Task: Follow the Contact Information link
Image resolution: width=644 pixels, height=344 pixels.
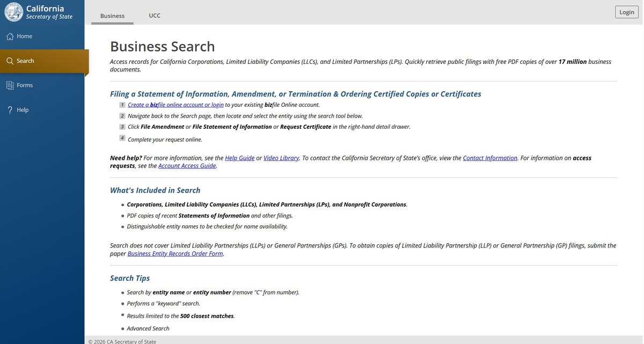Action: (490, 158)
